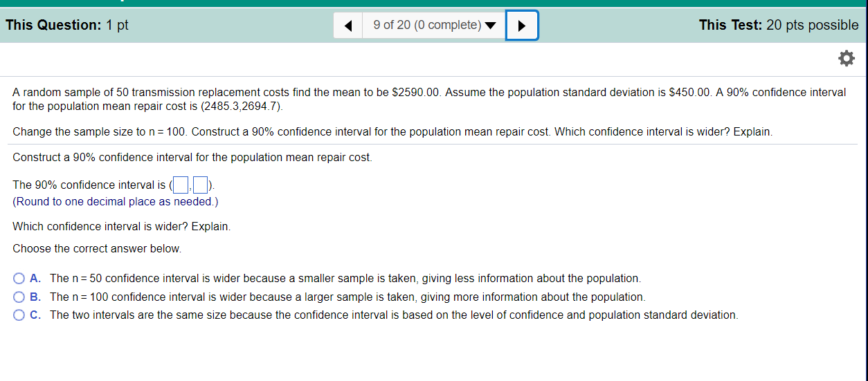Select the upper bound confidence interval box
Image resolution: width=868 pixels, height=381 pixels.
point(201,185)
